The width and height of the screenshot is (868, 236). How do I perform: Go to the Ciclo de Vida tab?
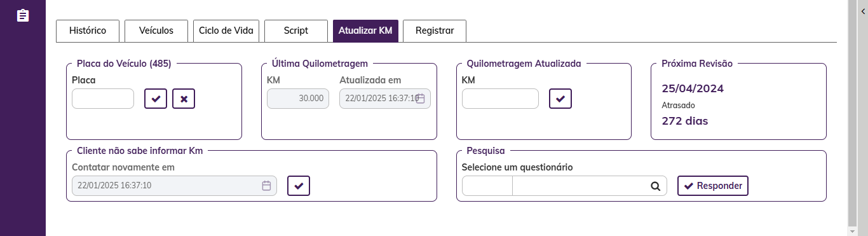[226, 31]
